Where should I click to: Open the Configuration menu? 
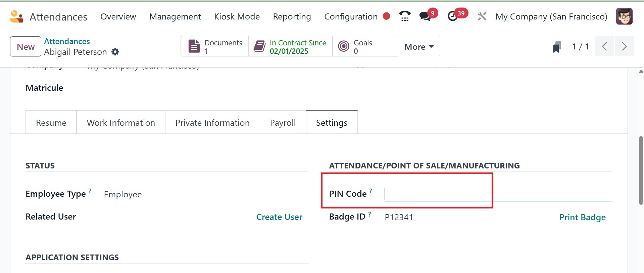[x=351, y=16]
